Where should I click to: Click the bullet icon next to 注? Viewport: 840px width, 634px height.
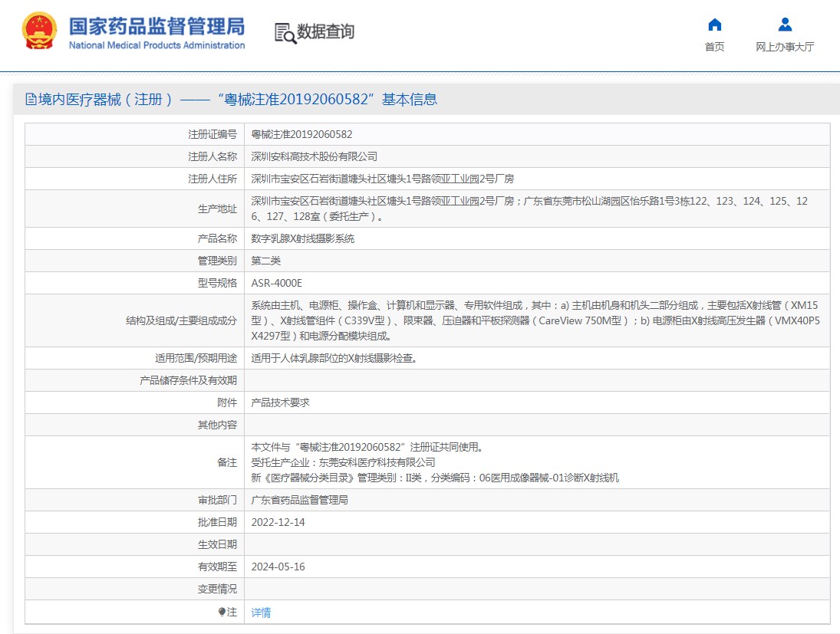click(222, 612)
